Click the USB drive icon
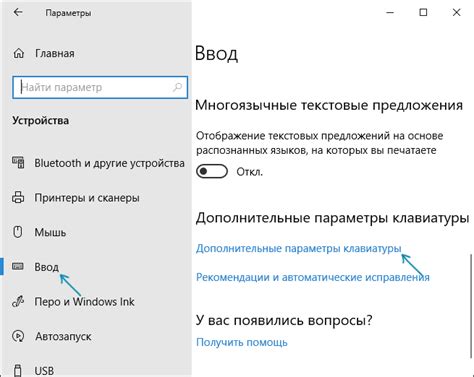The image size is (474, 377). 18,370
